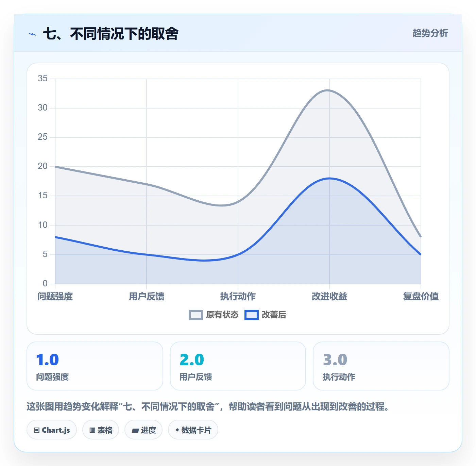Click the gray line peak at 改进收益
The image size is (476, 466).
329,90
